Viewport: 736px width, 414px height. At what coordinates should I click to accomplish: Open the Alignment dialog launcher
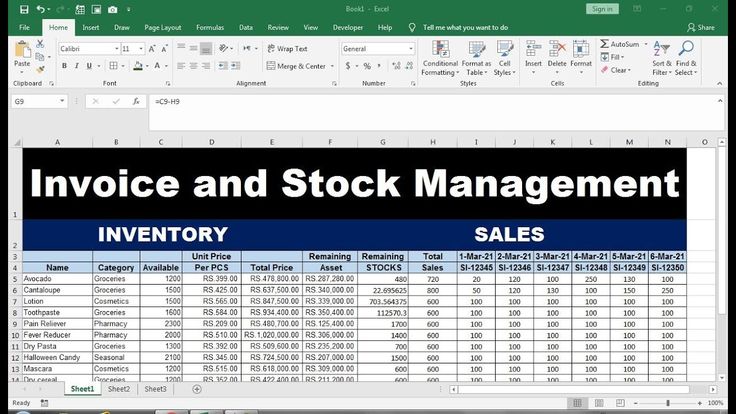click(x=334, y=84)
